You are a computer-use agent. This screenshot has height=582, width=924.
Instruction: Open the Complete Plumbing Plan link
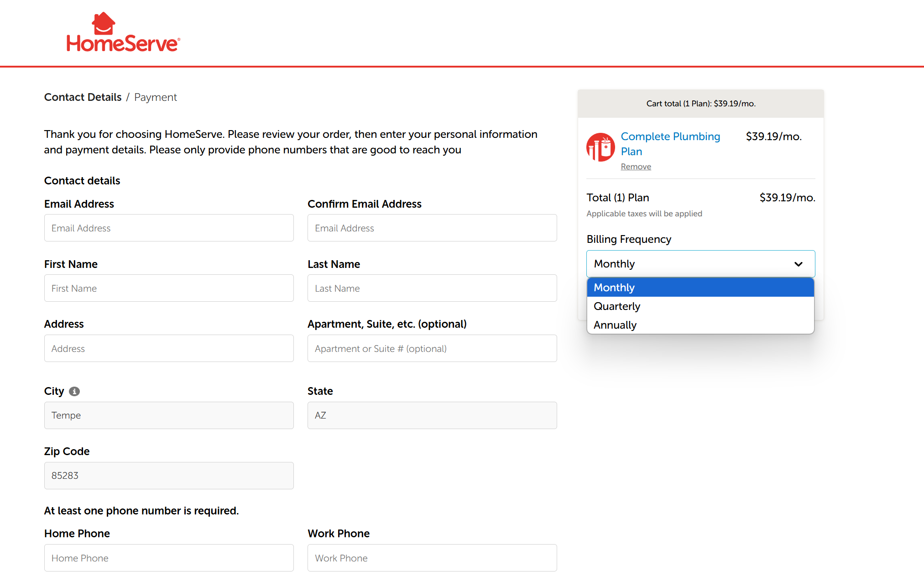[x=670, y=144]
